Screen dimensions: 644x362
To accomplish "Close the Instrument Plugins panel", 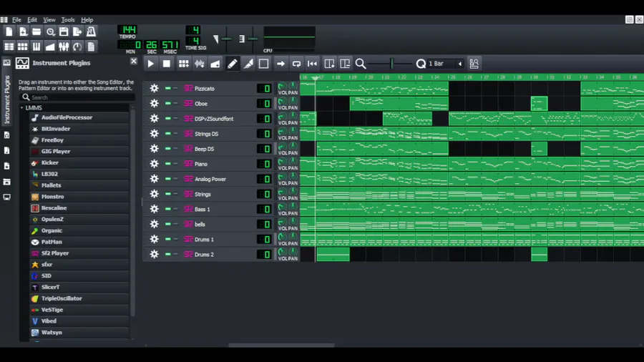I will coord(134,61).
